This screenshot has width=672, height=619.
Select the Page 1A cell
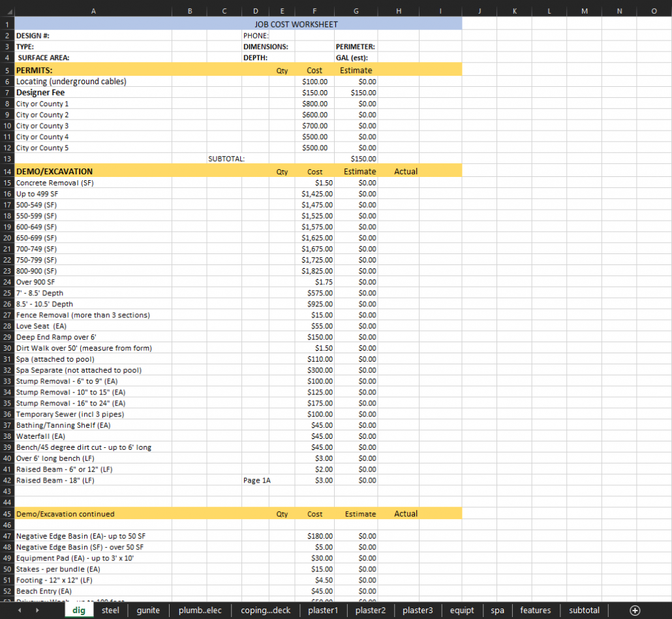(256, 481)
